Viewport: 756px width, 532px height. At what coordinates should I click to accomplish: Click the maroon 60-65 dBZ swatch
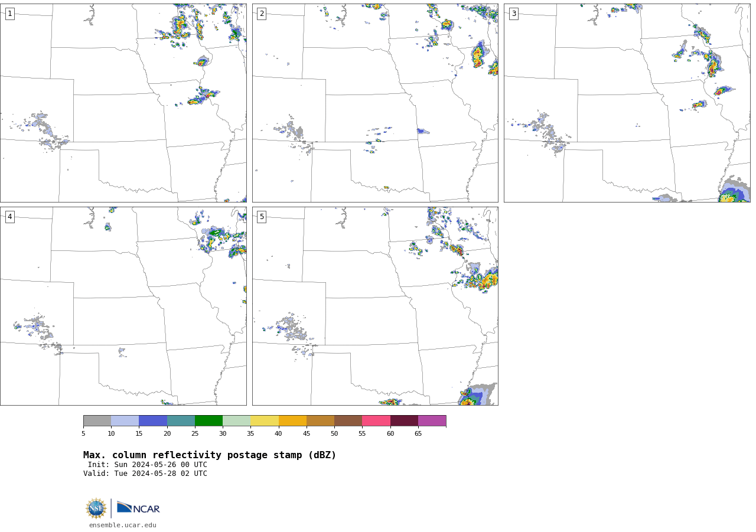click(404, 421)
